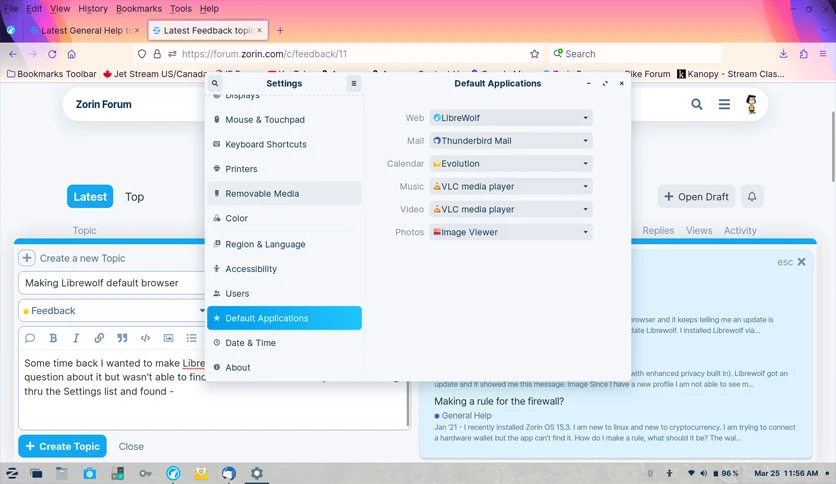Image resolution: width=836 pixels, height=484 pixels.
Task: Open the Photos default application dropdown
Action: 511,232
